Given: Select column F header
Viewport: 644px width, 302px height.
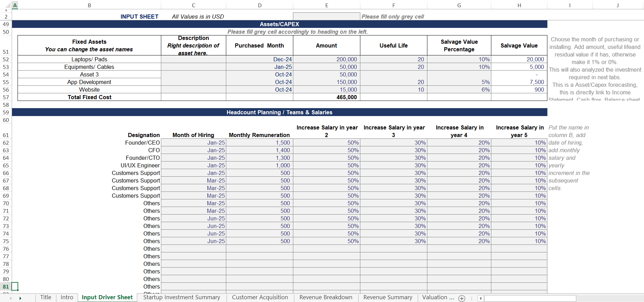Looking at the screenshot, I should [394, 6].
